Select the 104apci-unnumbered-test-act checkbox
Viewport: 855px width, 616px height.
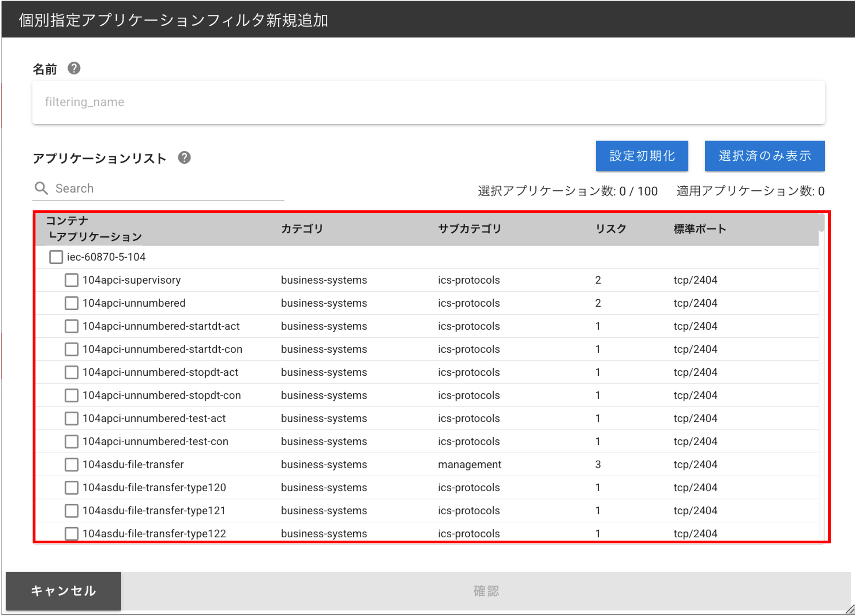coord(71,418)
